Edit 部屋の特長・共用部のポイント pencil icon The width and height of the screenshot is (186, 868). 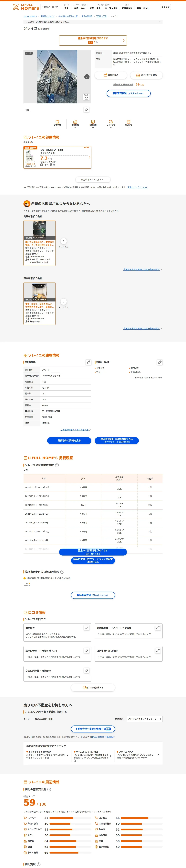[x=86, y=651]
